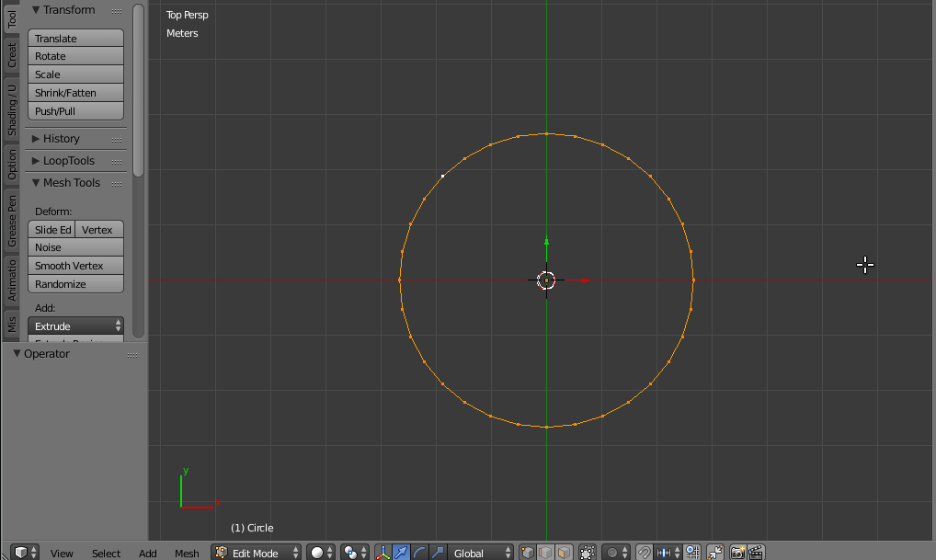Open the editor type selector cube icon

pyautogui.click(x=26, y=553)
